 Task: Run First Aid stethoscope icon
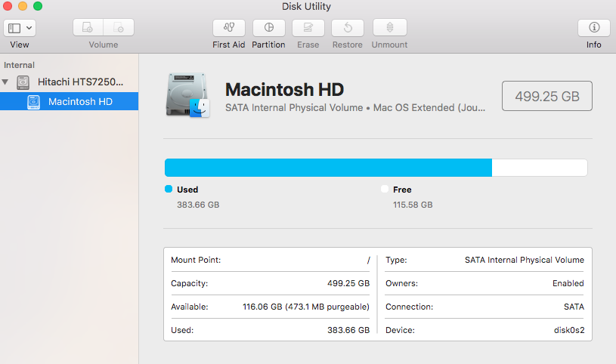pos(229,27)
